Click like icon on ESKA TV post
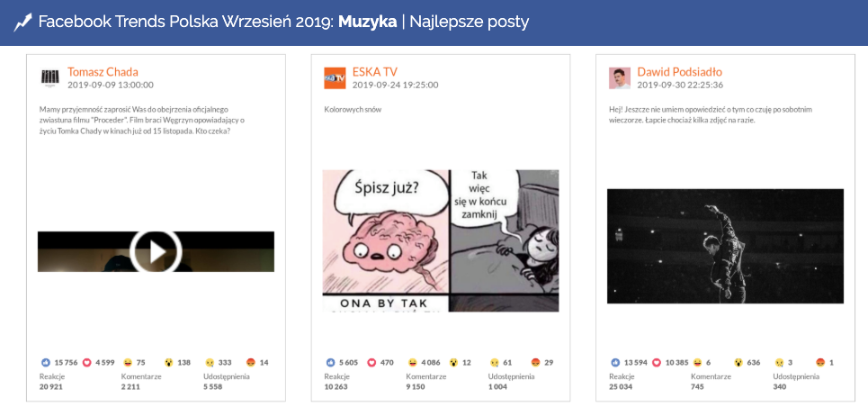The height and width of the screenshot is (416, 868). [x=330, y=363]
